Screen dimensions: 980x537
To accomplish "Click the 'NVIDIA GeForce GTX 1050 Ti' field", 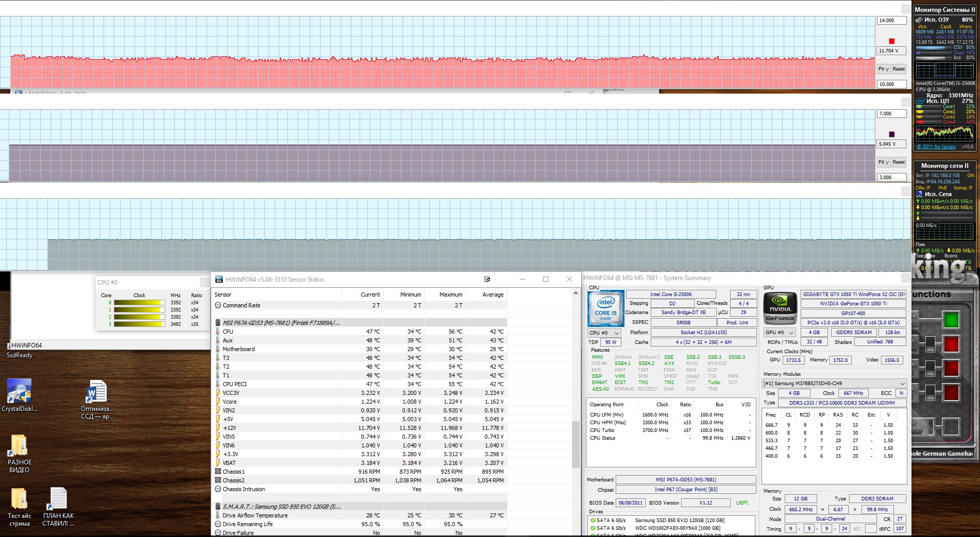I will pyautogui.click(x=853, y=304).
